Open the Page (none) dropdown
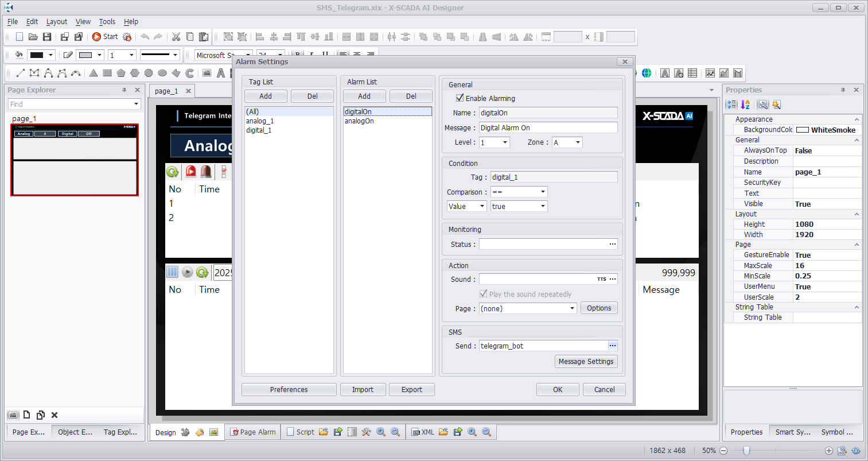 point(572,308)
